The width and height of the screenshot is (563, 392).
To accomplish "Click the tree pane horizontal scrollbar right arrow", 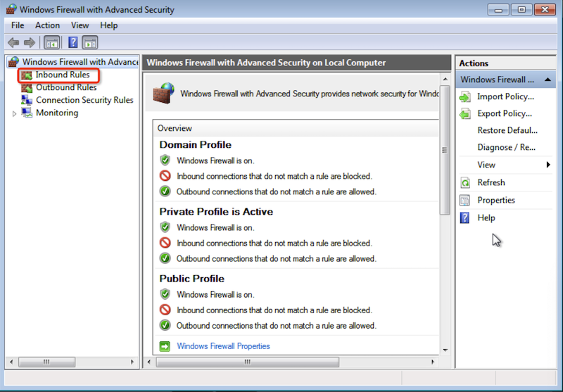I will pos(132,362).
